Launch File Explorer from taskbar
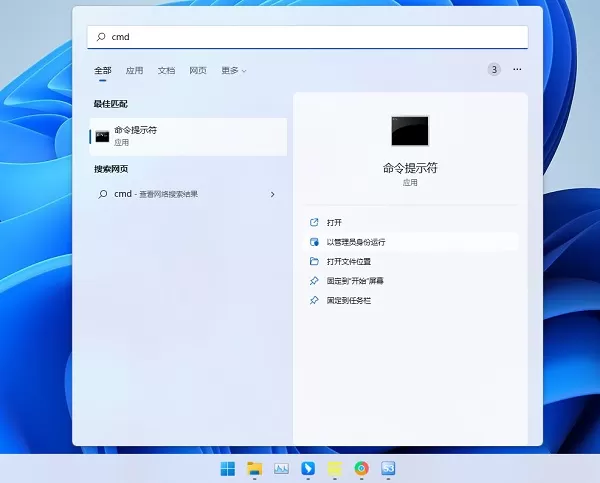The width and height of the screenshot is (600, 483). pos(254,468)
